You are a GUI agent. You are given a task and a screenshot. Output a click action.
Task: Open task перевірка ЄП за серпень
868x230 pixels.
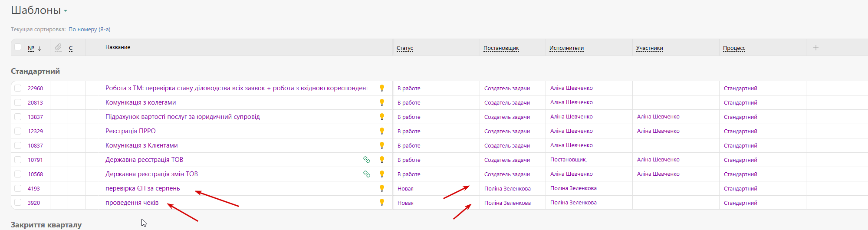tap(142, 188)
